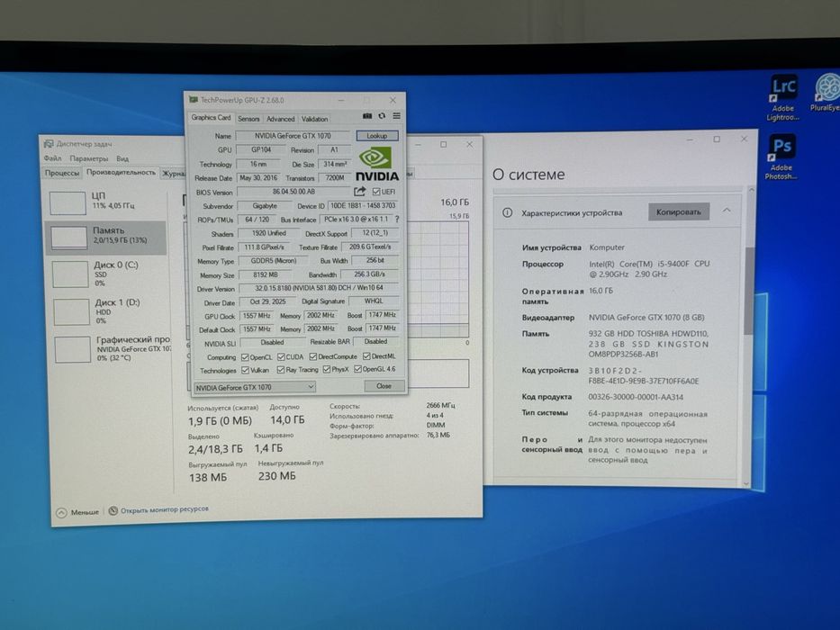The width and height of the screenshot is (840, 630).
Task: Click the Name field NVIDIA GeForce GTX 1070
Action: (x=293, y=136)
